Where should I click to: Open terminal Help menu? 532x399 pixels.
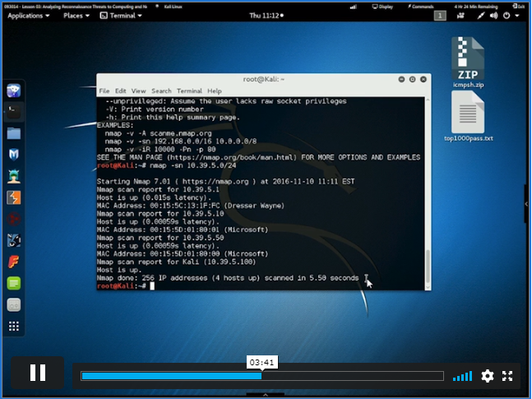coord(215,91)
